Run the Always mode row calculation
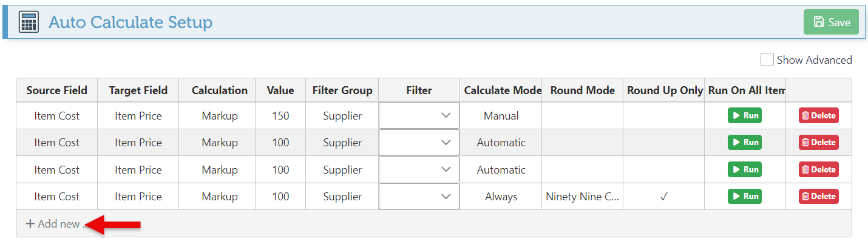This screenshot has width=868, height=244. click(744, 197)
